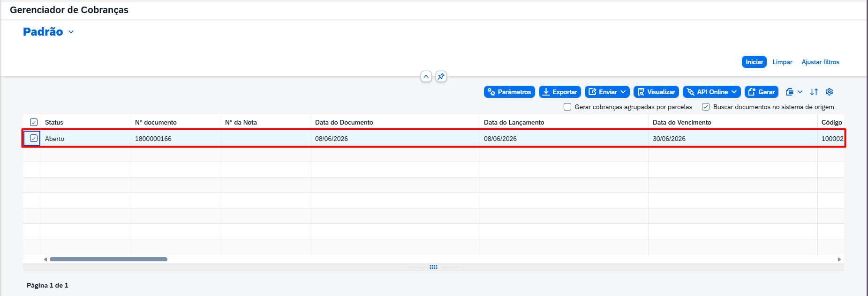Open the Enviar dropdown menu
Screen dimensions: 868x296
(x=607, y=92)
